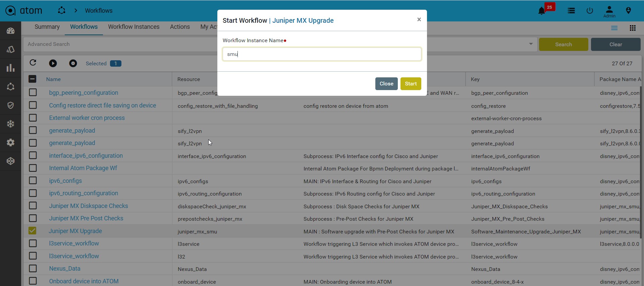This screenshot has height=286, width=644.
Task: Click the play start-workflow icon
Action: 53,63
